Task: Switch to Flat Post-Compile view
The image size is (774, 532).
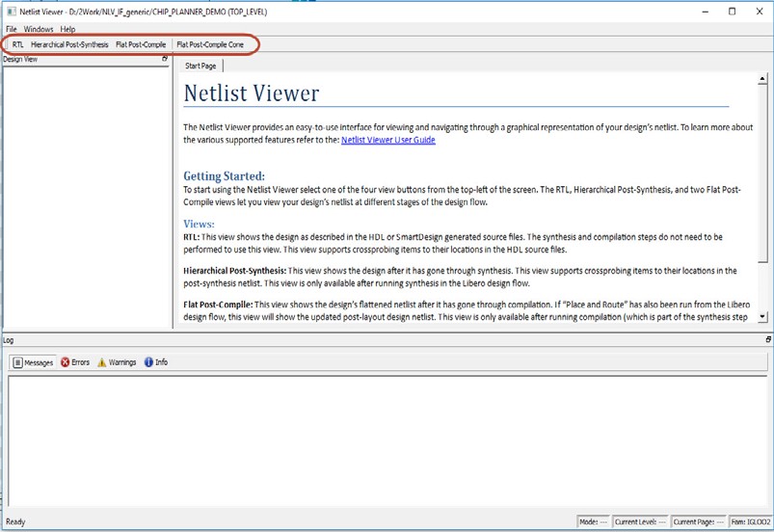Action: [141, 44]
